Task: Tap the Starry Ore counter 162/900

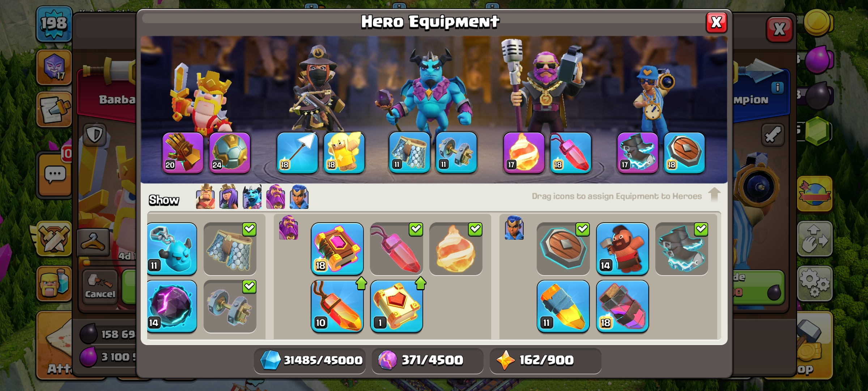Action: [x=545, y=360]
